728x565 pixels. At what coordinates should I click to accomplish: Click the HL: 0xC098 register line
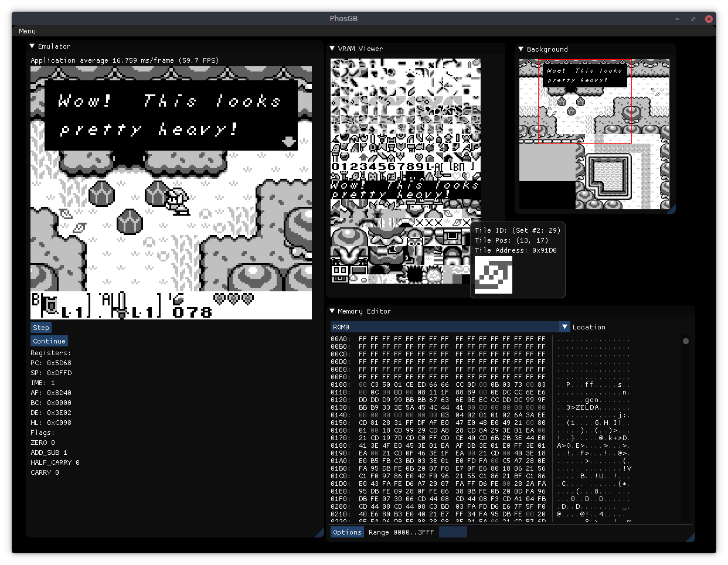[x=51, y=423]
